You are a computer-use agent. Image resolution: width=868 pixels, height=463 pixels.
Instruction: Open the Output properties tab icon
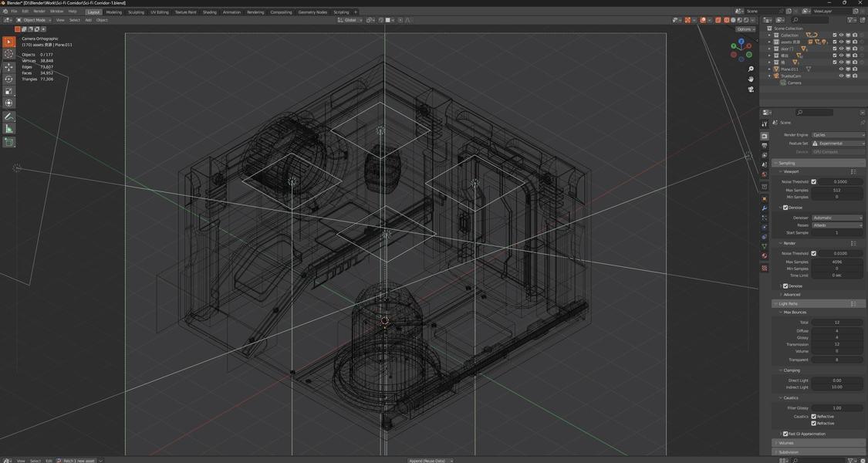point(765,146)
